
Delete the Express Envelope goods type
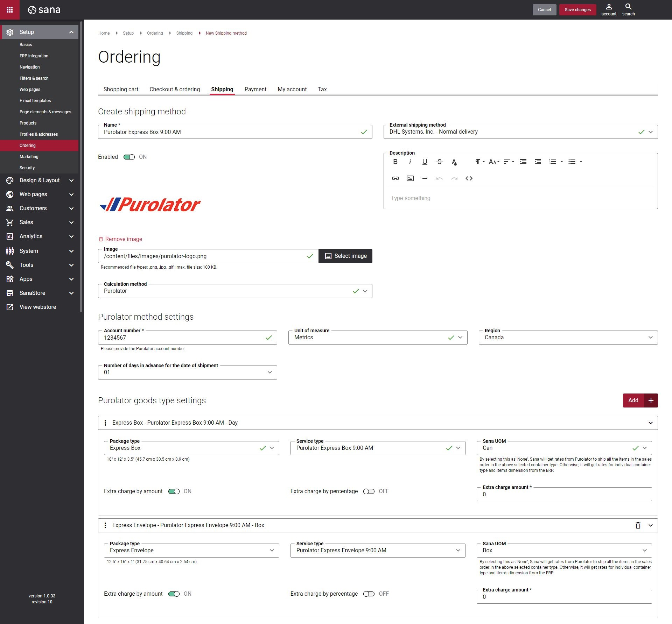[638, 525]
